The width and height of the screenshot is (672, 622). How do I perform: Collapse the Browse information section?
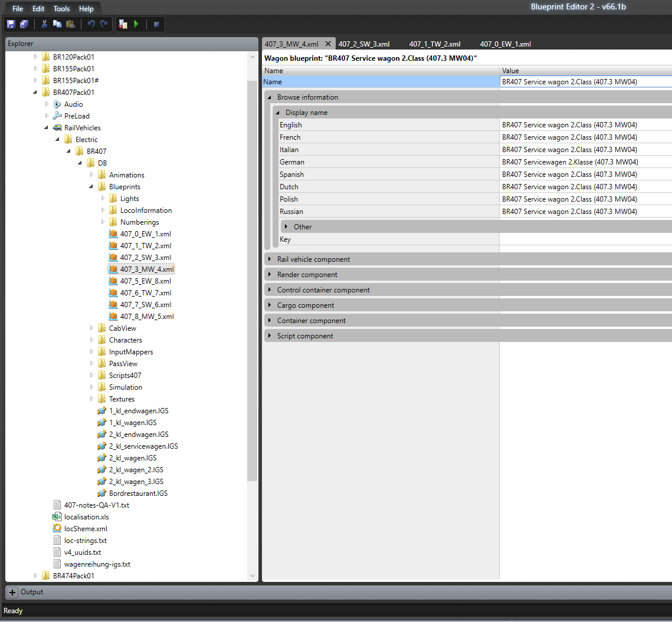coord(270,97)
